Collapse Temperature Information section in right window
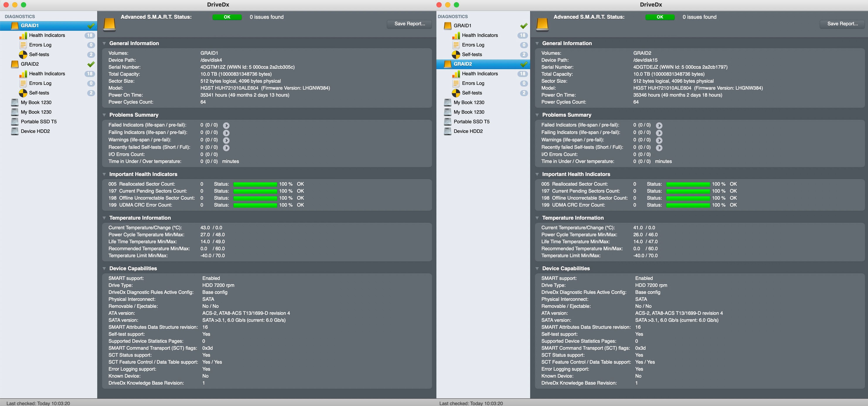 click(537, 218)
